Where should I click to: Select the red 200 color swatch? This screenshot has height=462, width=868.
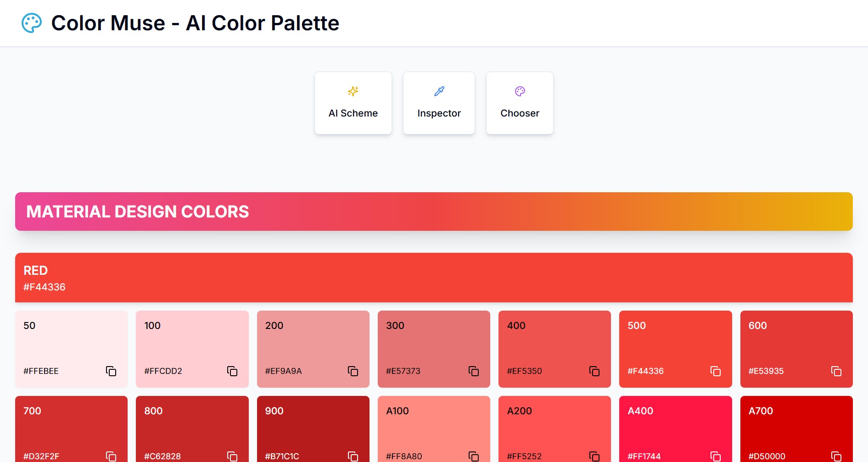point(313,349)
